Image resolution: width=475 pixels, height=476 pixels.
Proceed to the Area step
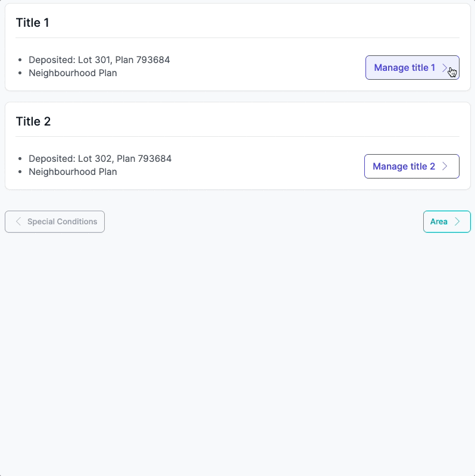click(x=446, y=222)
